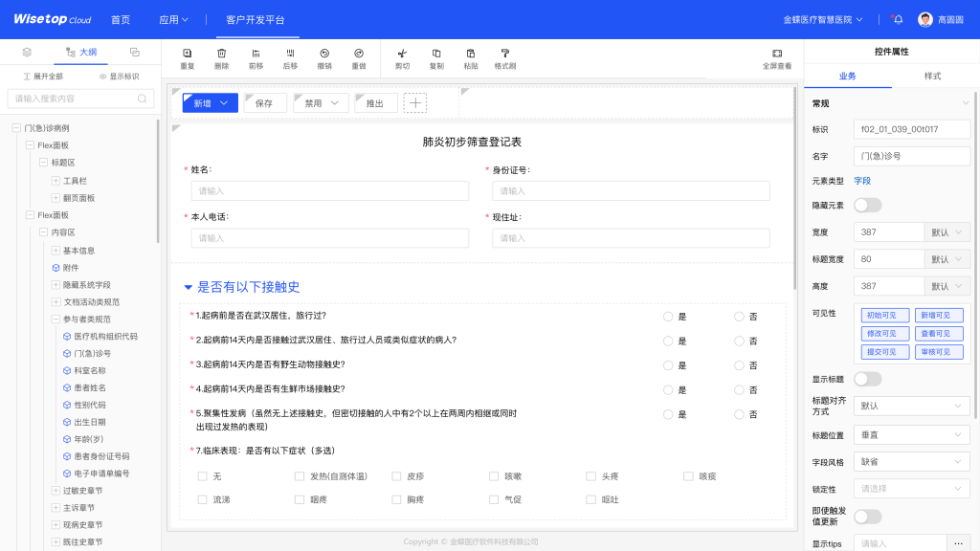Expand the 基本信息 tree node
The width and height of the screenshot is (980, 551).
[x=56, y=251]
